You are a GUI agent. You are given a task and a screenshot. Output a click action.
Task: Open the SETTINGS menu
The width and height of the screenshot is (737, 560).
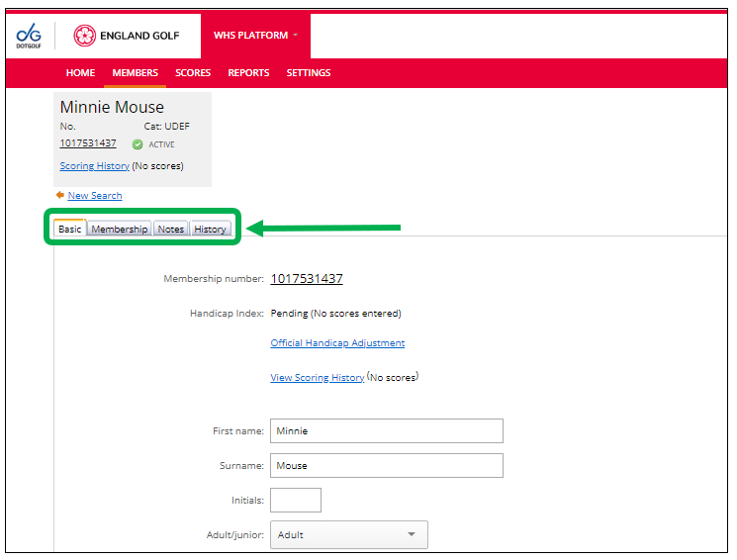[309, 73]
